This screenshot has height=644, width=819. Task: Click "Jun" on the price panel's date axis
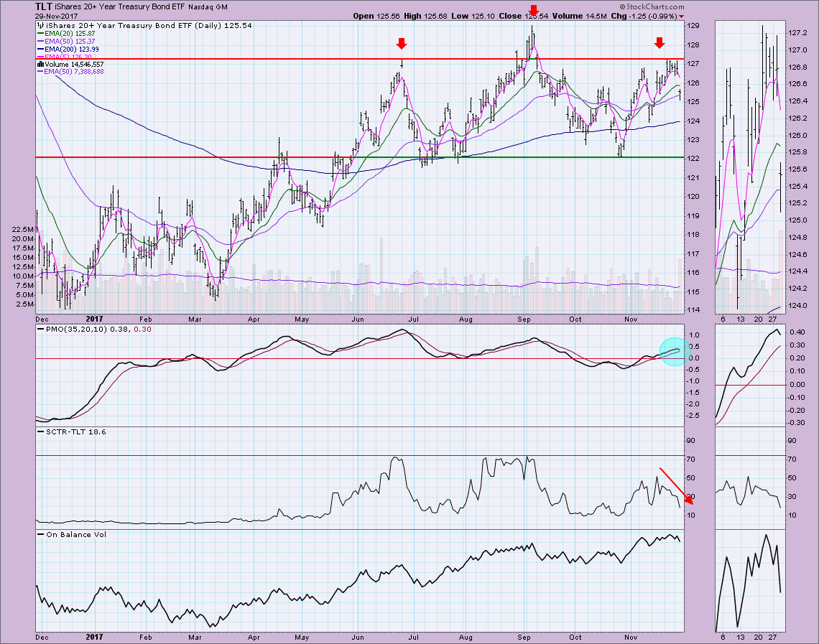[358, 319]
